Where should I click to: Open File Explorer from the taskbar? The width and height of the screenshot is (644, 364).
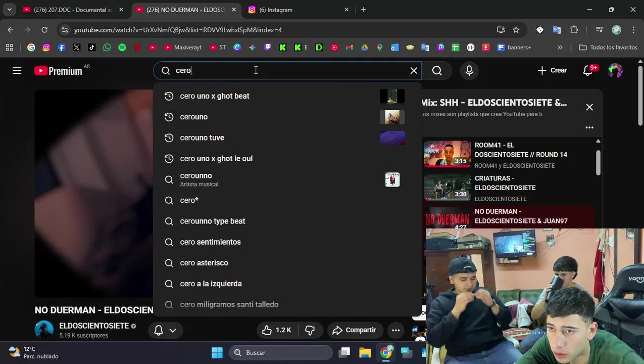coord(365,352)
